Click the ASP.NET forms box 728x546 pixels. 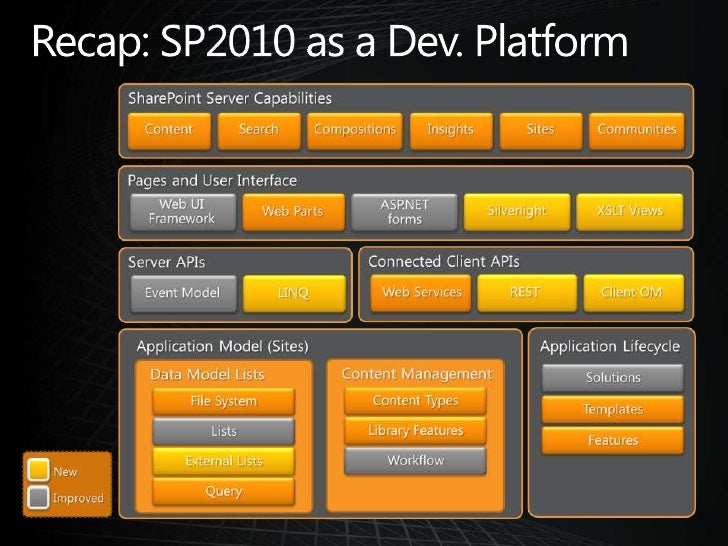tap(404, 212)
